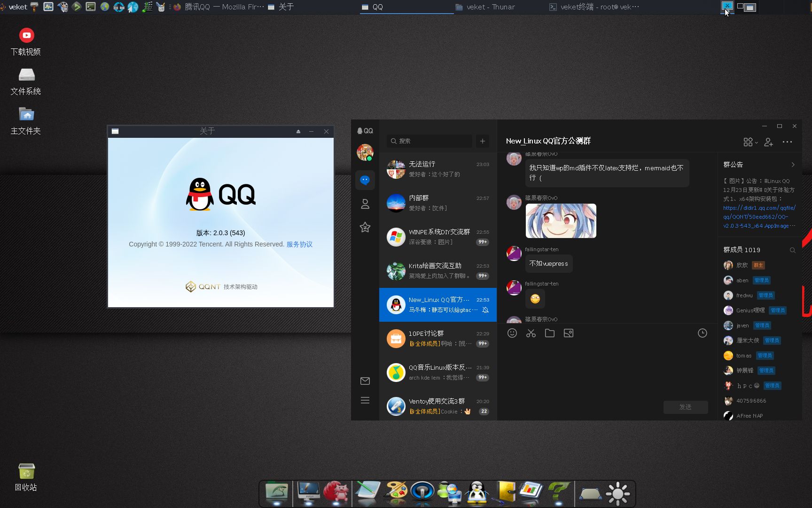Open the qqfile AppImage download link in announcement
812x508 pixels.
[x=759, y=217]
